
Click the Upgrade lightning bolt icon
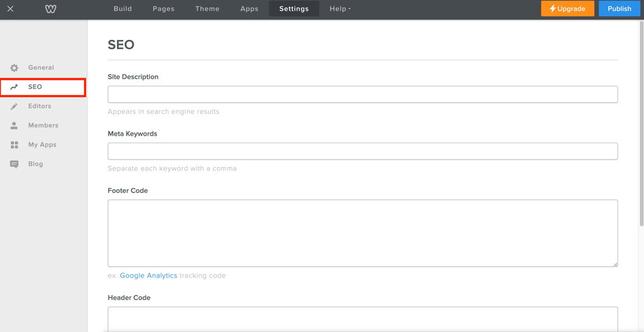pos(553,9)
